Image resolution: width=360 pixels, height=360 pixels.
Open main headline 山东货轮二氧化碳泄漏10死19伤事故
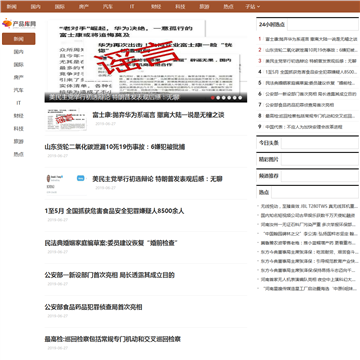[x=115, y=147]
